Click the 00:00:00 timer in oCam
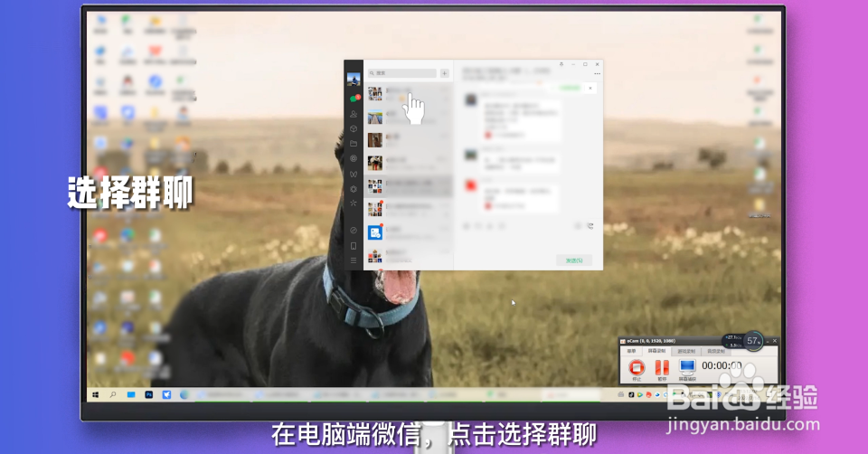 pos(722,365)
